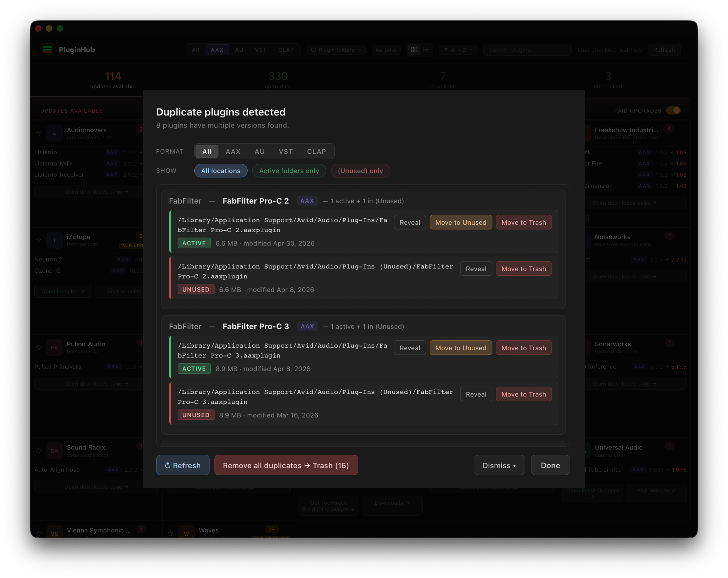Reveal the unused FabFilter Pro-C 2 plugin
This screenshot has height=578, width=728.
(476, 268)
